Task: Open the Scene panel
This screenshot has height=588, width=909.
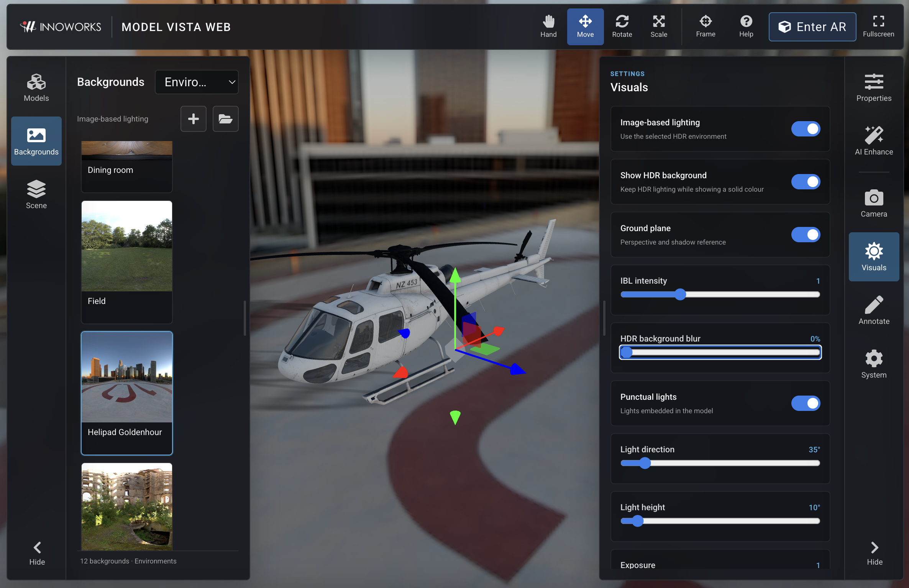Action: click(x=36, y=195)
